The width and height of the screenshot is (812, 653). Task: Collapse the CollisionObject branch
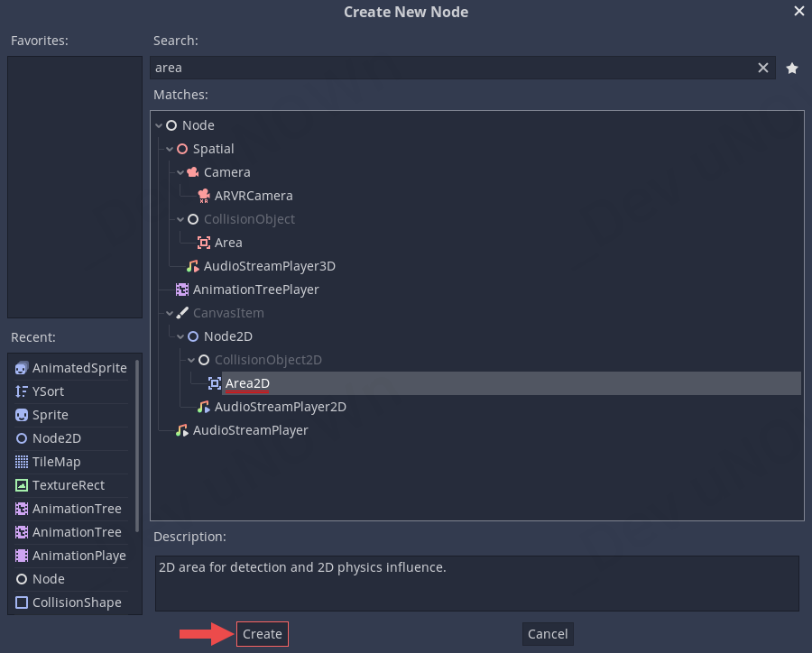(180, 219)
